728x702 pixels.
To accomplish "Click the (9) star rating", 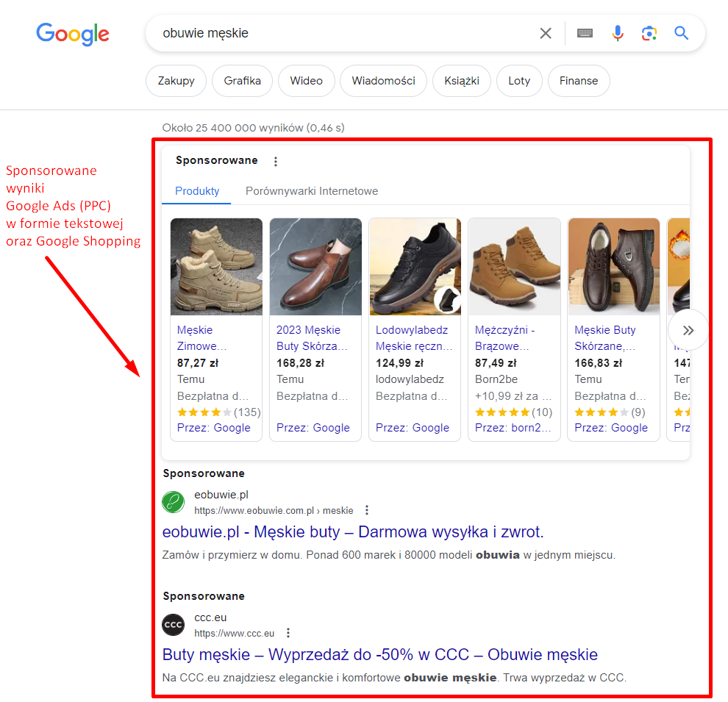I will 610,412.
